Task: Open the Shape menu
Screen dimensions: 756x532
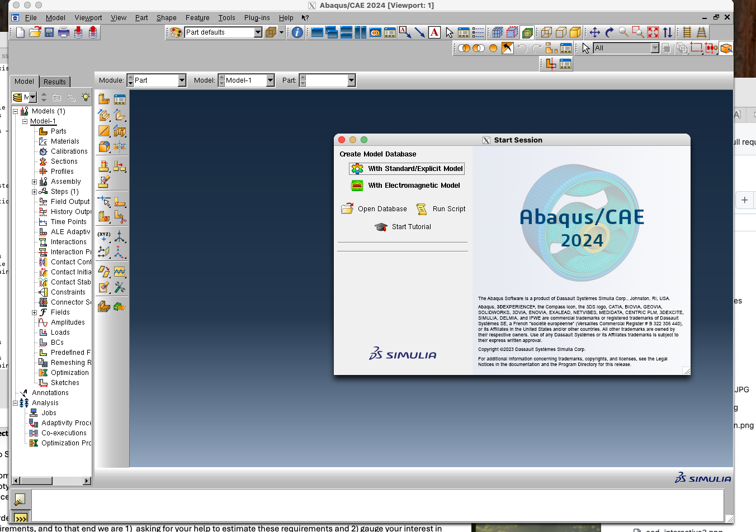Action: [x=166, y=17]
